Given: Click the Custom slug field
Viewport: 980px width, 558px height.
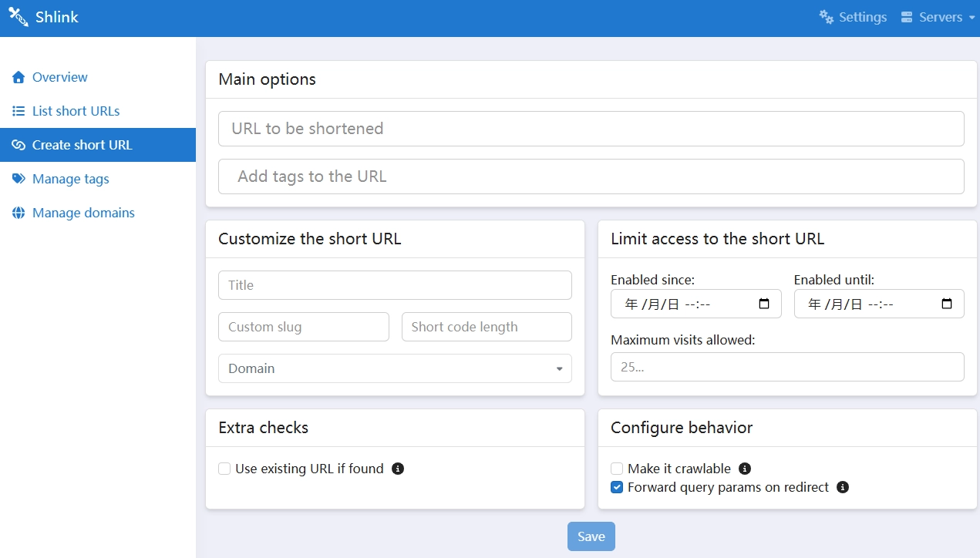Looking at the screenshot, I should pyautogui.click(x=304, y=327).
